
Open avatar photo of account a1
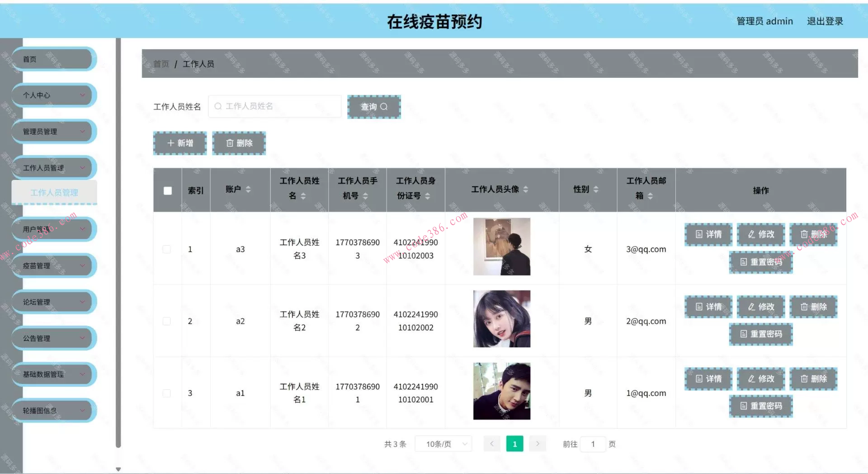tap(502, 391)
